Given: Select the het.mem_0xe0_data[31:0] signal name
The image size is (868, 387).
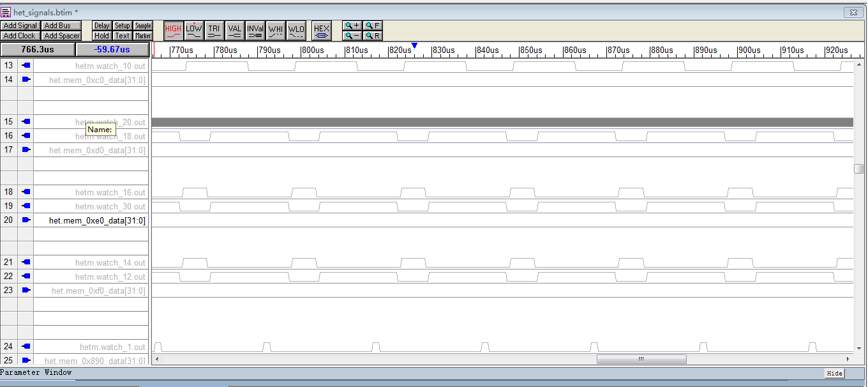Looking at the screenshot, I should tap(97, 220).
